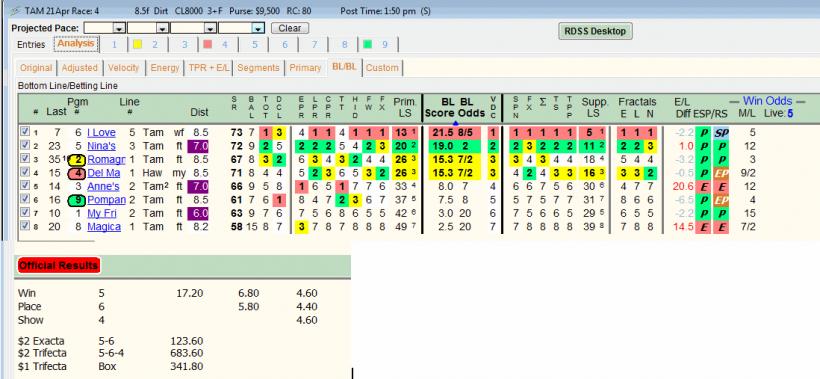Open horse tab 5
This screenshot has height=379, width=820.
(255, 45)
